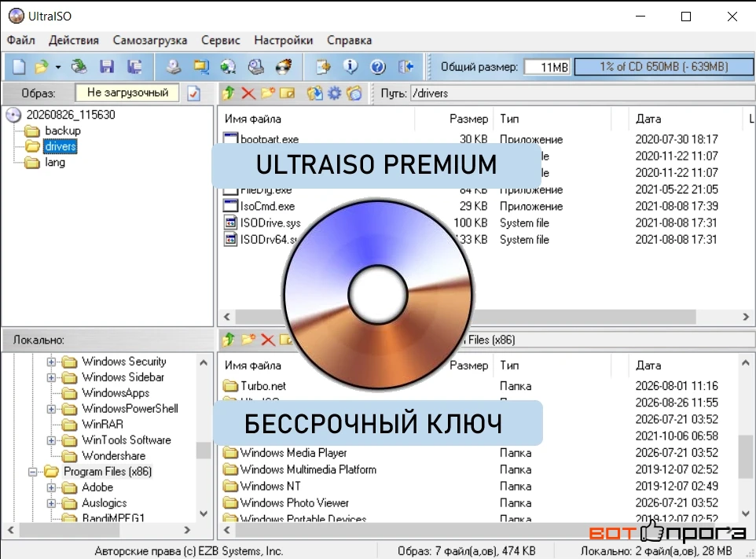Expand the WindowsPowerShell folder node
756x559 pixels.
point(52,409)
